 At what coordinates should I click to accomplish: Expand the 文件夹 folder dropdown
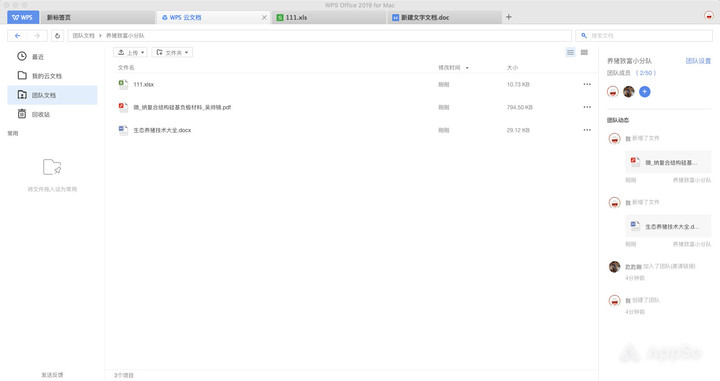click(172, 52)
